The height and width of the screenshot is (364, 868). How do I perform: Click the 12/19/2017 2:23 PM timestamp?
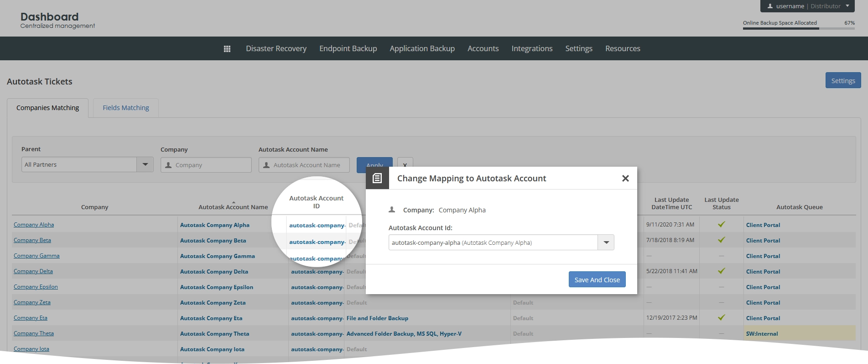672,318
